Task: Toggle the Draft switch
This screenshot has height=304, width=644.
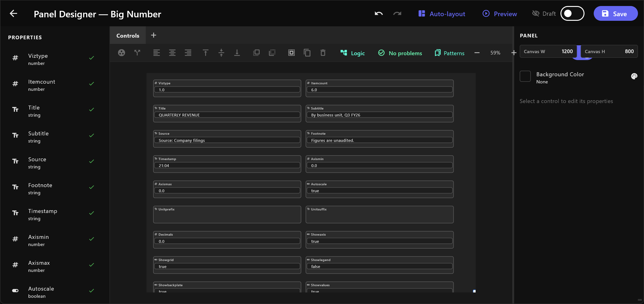Action: pos(572,13)
